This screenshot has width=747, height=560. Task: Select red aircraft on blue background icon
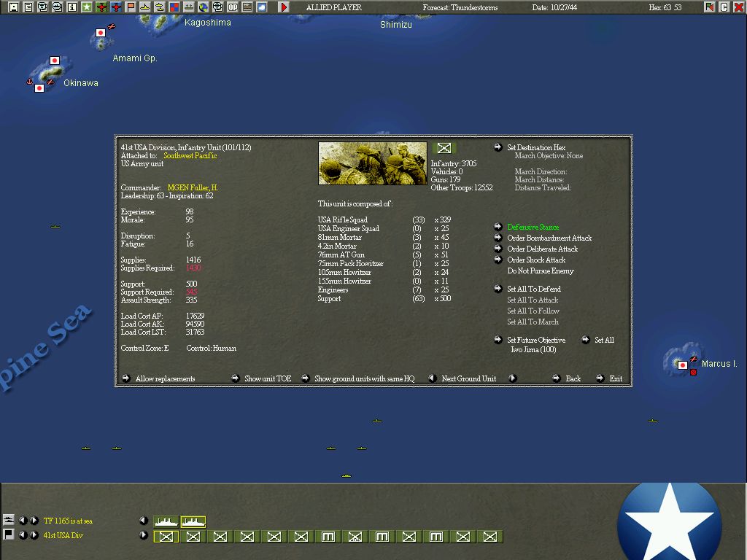(116, 7)
